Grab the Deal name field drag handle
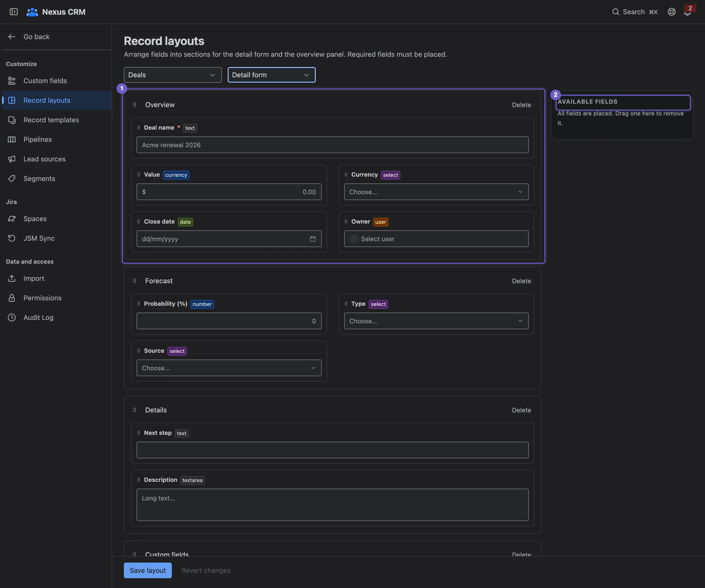Image resolution: width=705 pixels, height=588 pixels. tap(139, 127)
